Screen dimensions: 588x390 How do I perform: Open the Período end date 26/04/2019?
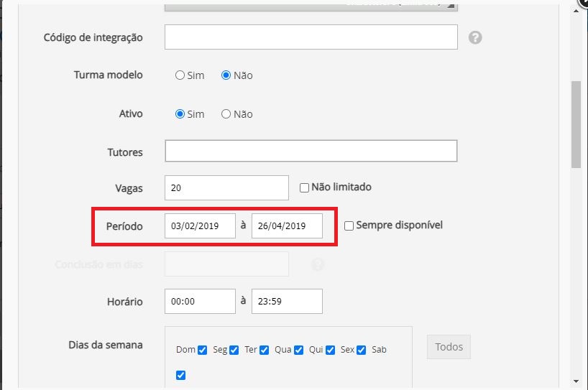[287, 226]
